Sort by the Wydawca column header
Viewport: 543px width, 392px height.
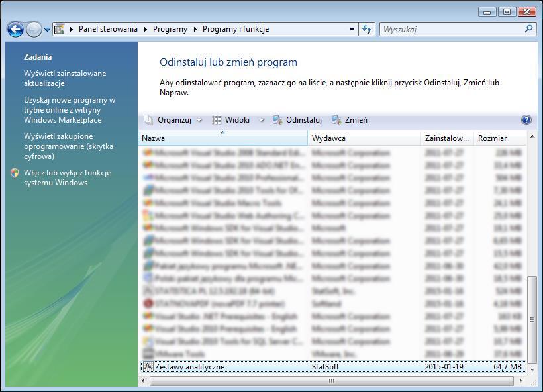coord(364,138)
